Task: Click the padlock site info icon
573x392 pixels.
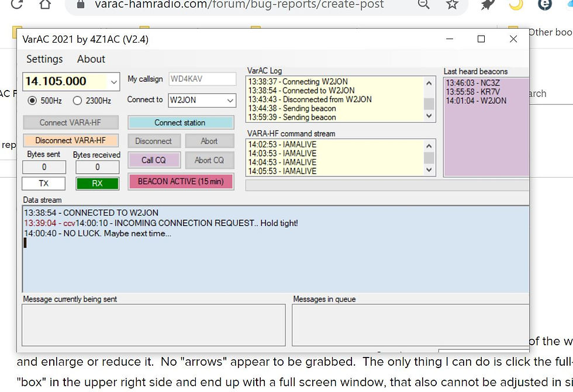Action: point(80,4)
